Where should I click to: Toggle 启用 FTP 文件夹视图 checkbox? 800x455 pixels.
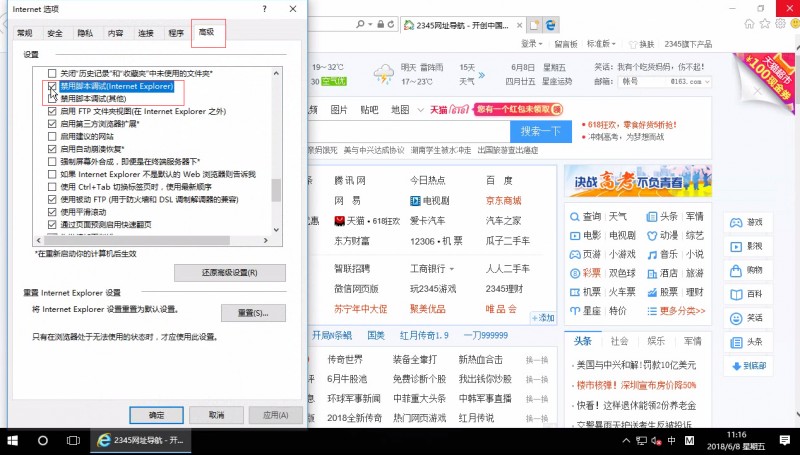coord(52,111)
